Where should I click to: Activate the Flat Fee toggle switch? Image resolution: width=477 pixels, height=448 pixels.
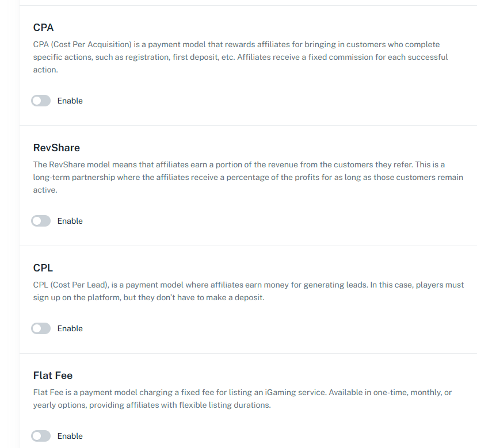[x=41, y=436]
